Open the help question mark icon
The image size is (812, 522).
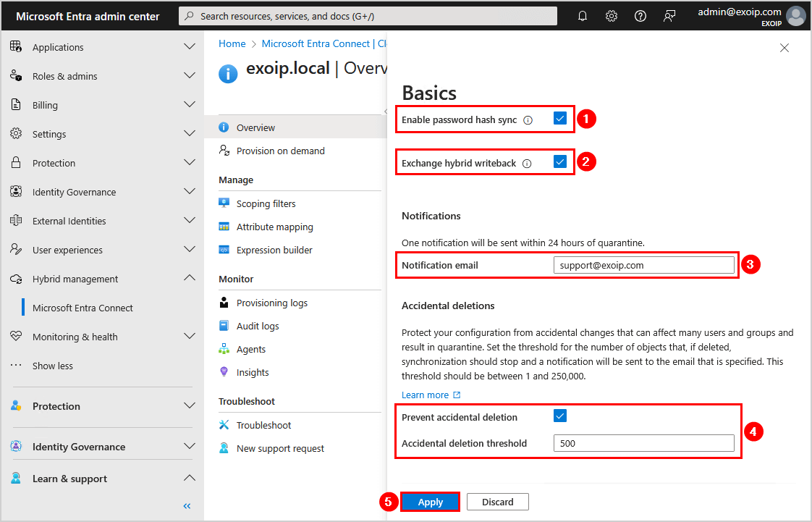640,16
